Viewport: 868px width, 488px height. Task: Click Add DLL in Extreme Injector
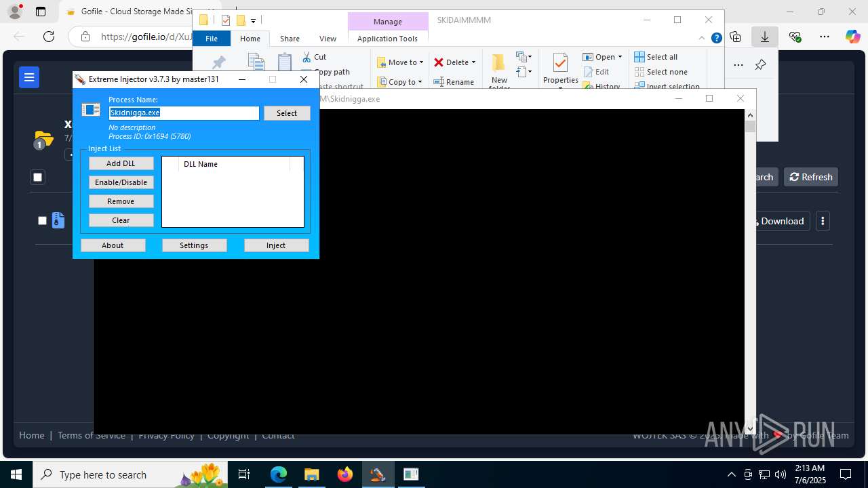coord(121,163)
